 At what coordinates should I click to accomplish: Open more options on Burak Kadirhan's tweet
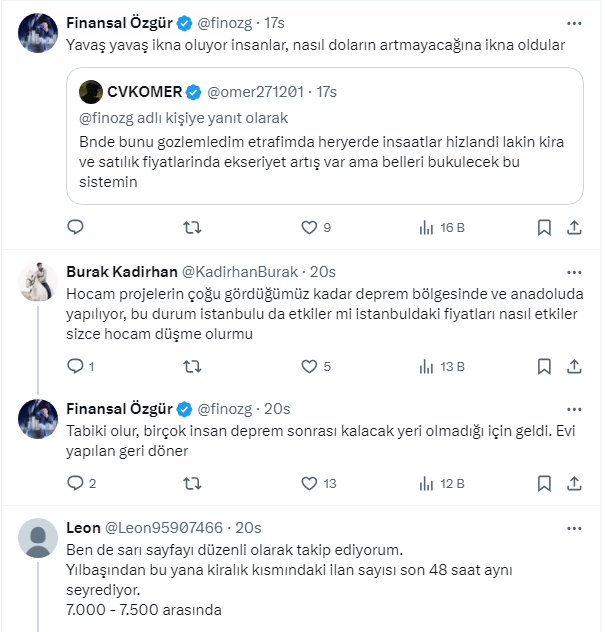click(x=574, y=272)
